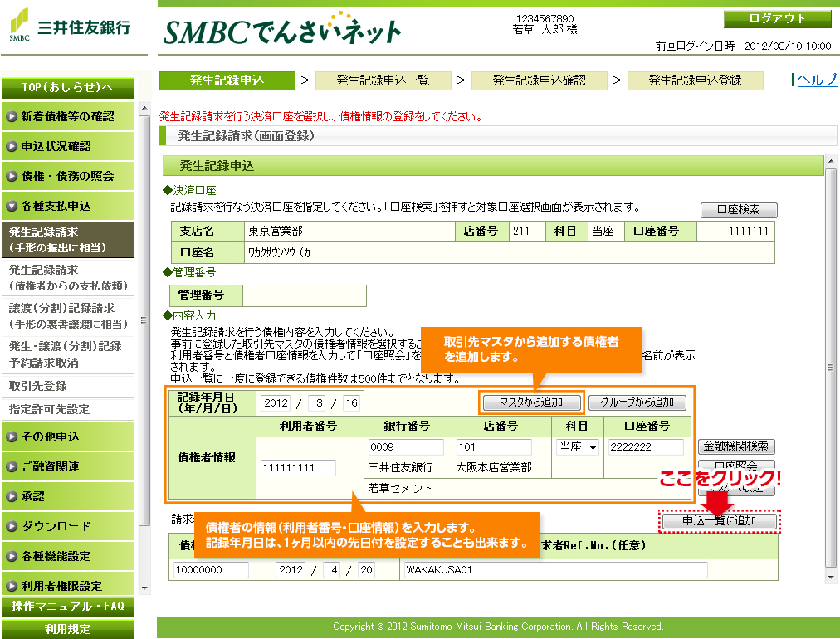
Task: Click branch name 東京営業部 cell
Action: [349, 232]
